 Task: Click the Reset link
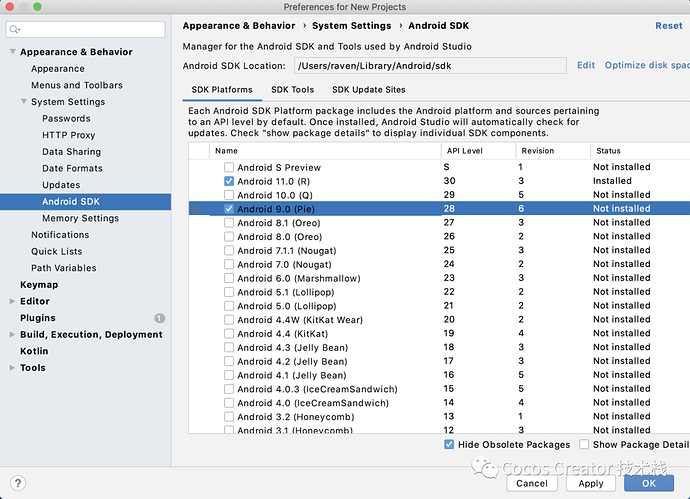click(x=669, y=26)
